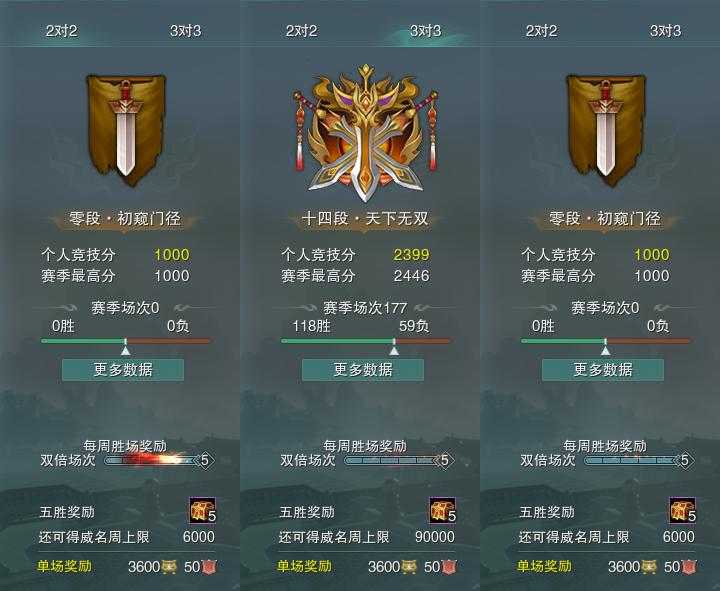The width and height of the screenshot is (720, 591).
Task: Click right panel 零段 sword banner emblem
Action: pos(606,129)
